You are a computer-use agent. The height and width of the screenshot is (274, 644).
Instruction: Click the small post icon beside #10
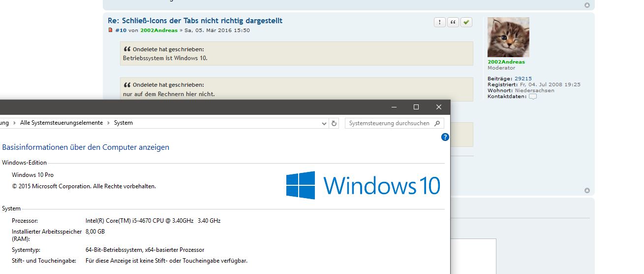tap(111, 30)
